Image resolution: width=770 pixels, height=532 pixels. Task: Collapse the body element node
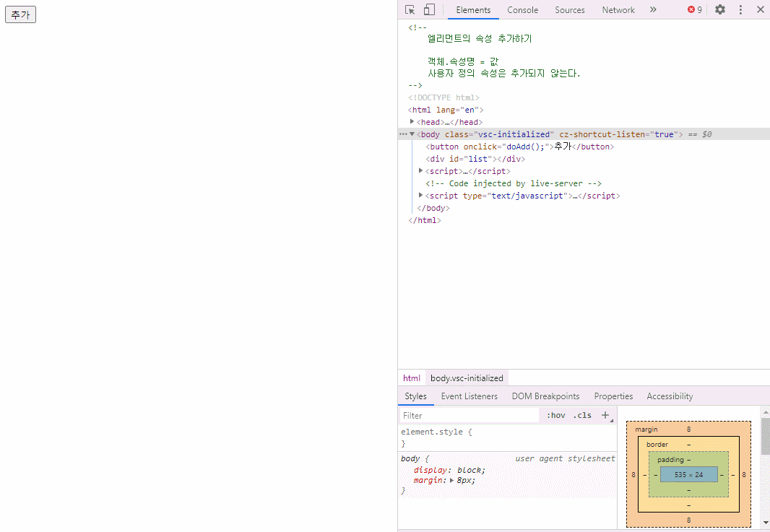click(412, 134)
